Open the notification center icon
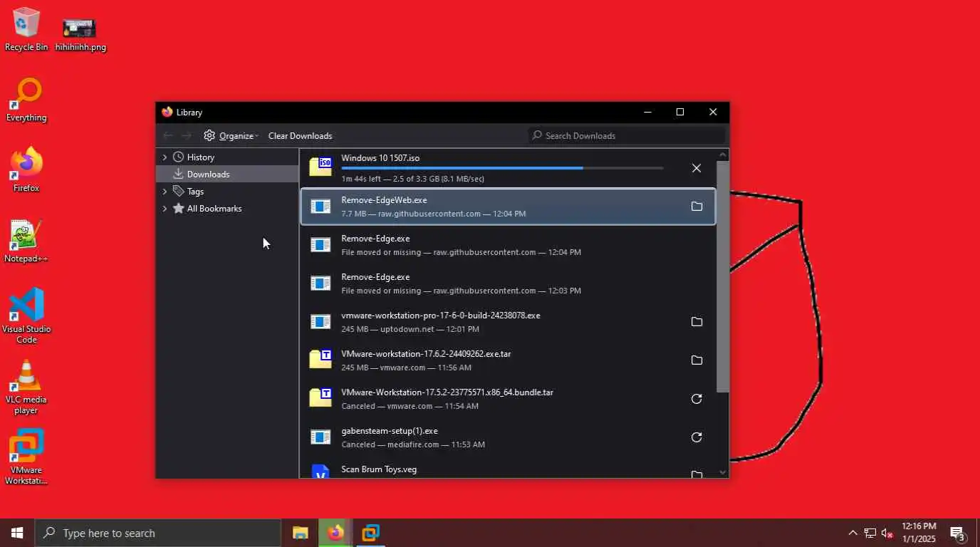Image resolution: width=980 pixels, height=547 pixels. [x=957, y=533]
